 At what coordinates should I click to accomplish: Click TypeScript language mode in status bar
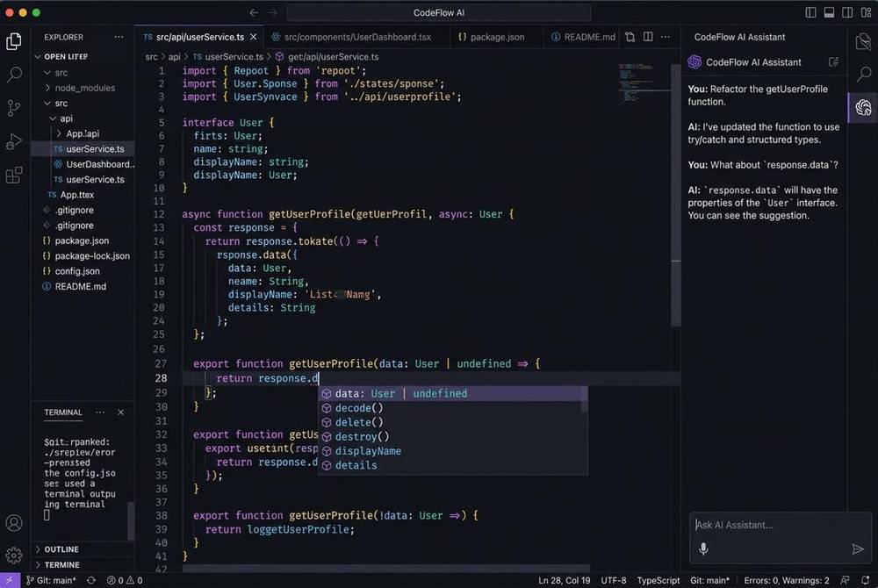tap(658, 580)
